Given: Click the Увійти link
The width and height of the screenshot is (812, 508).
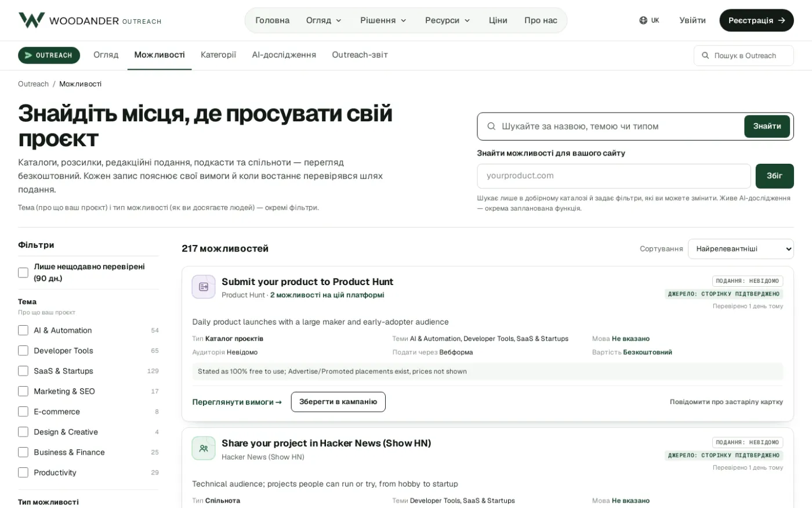Looking at the screenshot, I should [x=693, y=20].
